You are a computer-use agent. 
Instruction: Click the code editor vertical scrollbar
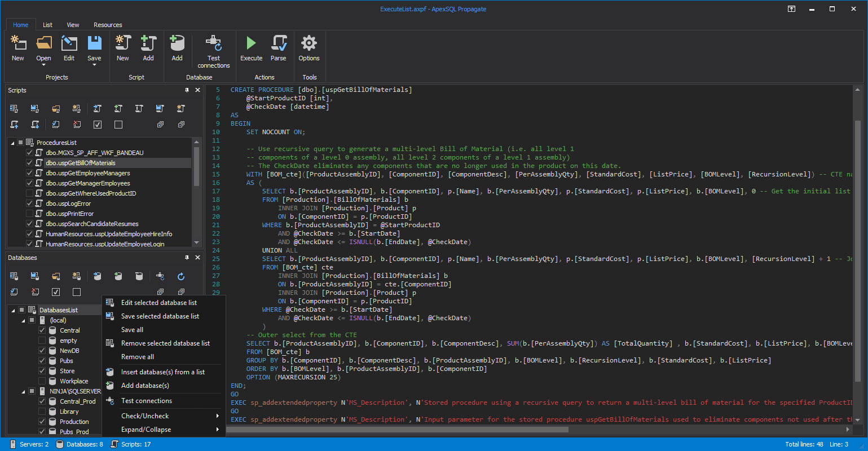[x=858, y=251]
